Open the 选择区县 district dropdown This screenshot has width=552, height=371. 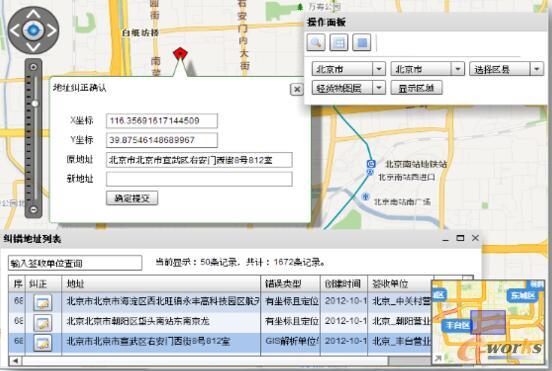click(537, 69)
